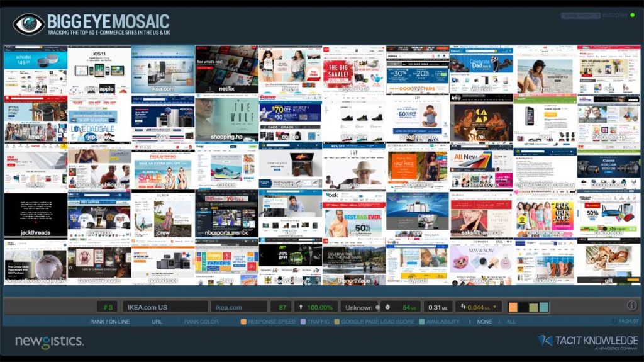Open the store.nike thumbnail

tap(354, 118)
